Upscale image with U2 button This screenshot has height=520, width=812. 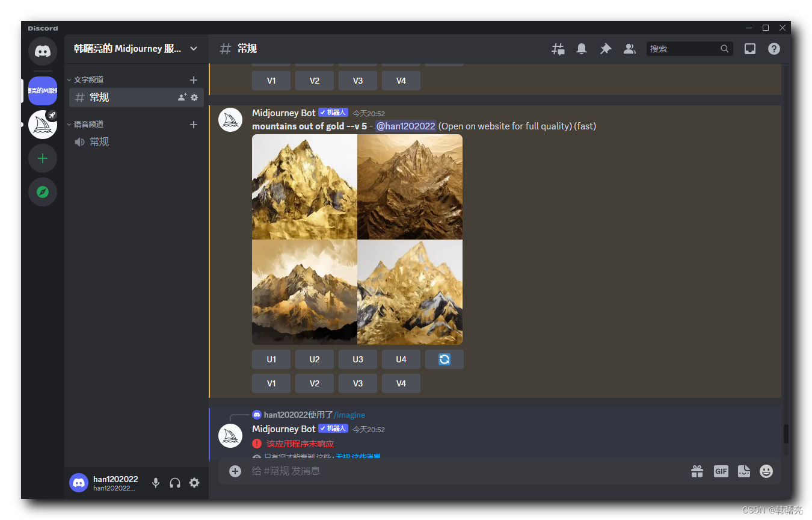pos(315,359)
